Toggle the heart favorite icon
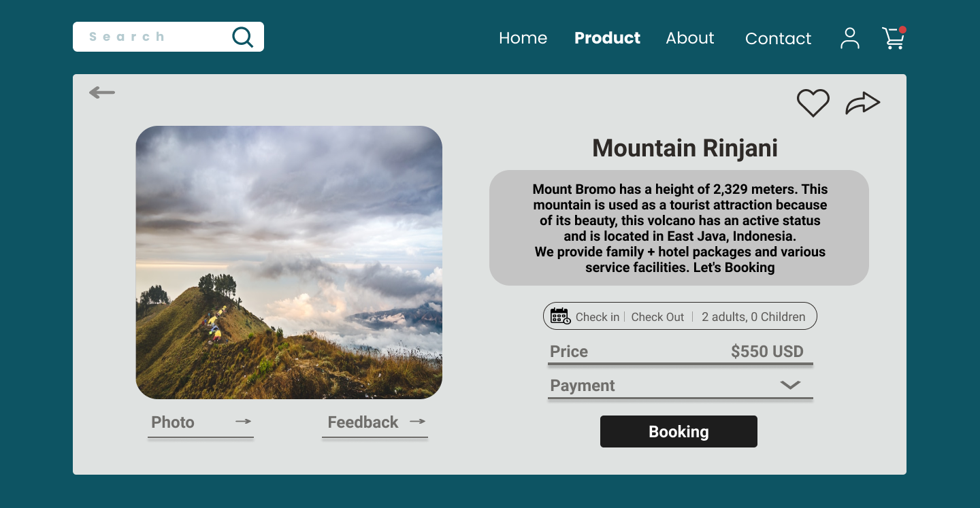The image size is (980, 508). click(x=813, y=103)
